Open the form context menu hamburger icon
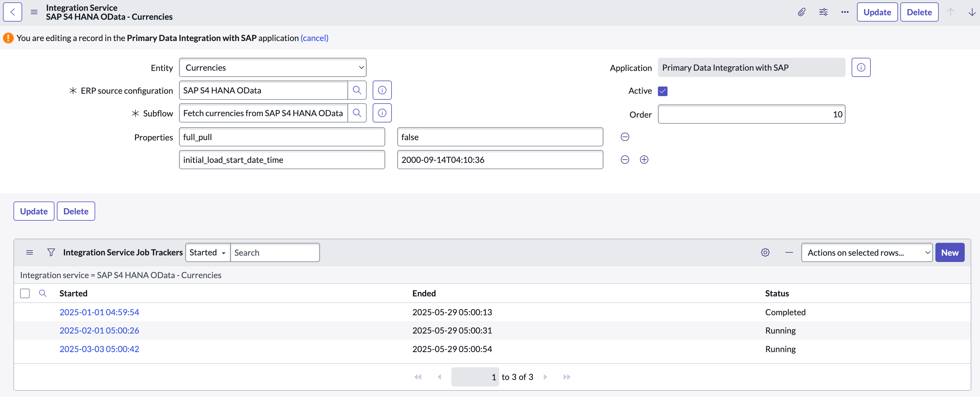Image resolution: width=980 pixels, height=397 pixels. tap(34, 12)
